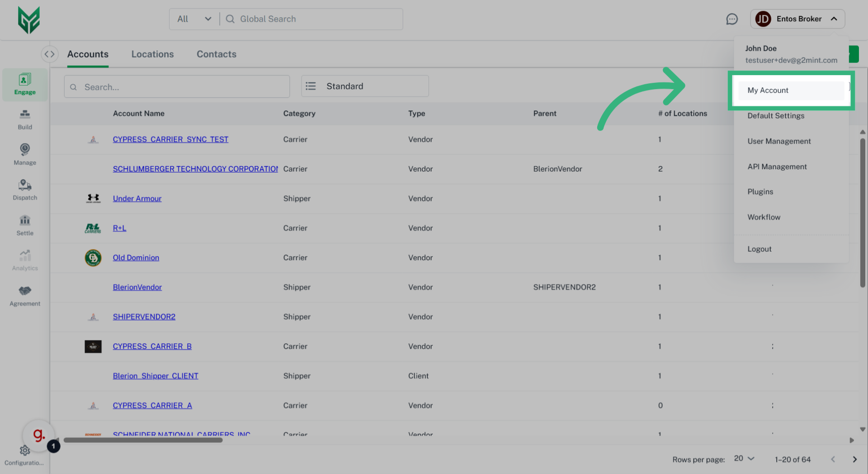Select the Settle sidebar icon
Screen dimensions: 868x474
point(25,225)
